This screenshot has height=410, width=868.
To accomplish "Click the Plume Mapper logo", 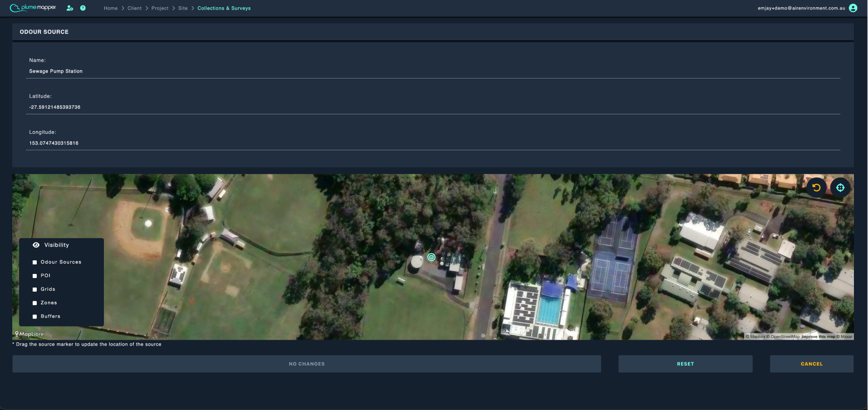I will [33, 8].
